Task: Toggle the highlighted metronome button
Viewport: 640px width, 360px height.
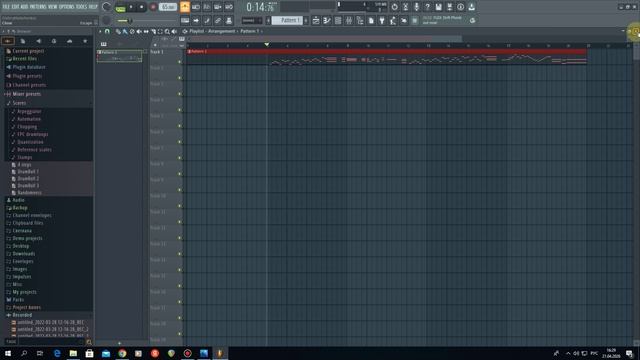Action: [185, 7]
